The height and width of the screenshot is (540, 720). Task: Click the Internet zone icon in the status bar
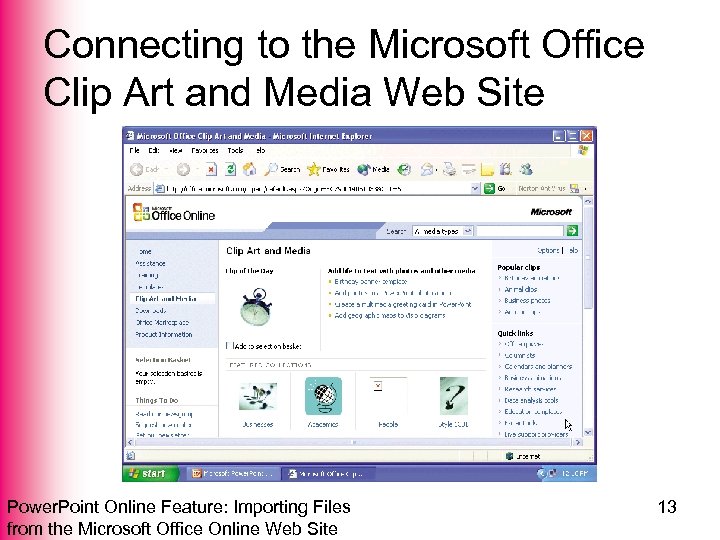509,456
